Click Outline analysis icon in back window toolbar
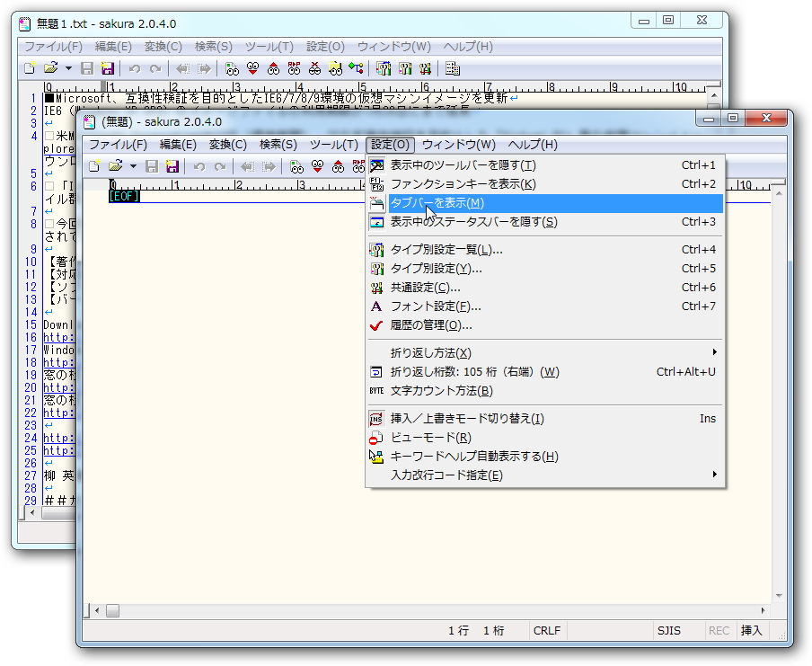 point(357,68)
